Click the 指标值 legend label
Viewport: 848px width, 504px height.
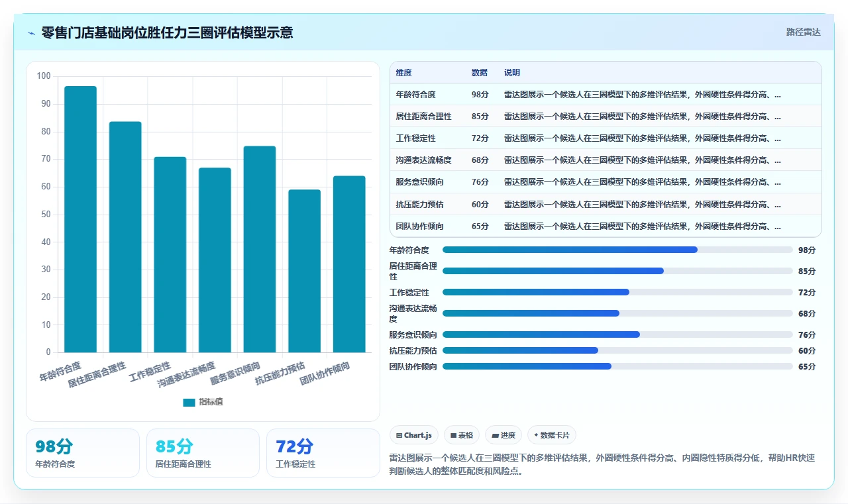pyautogui.click(x=211, y=402)
